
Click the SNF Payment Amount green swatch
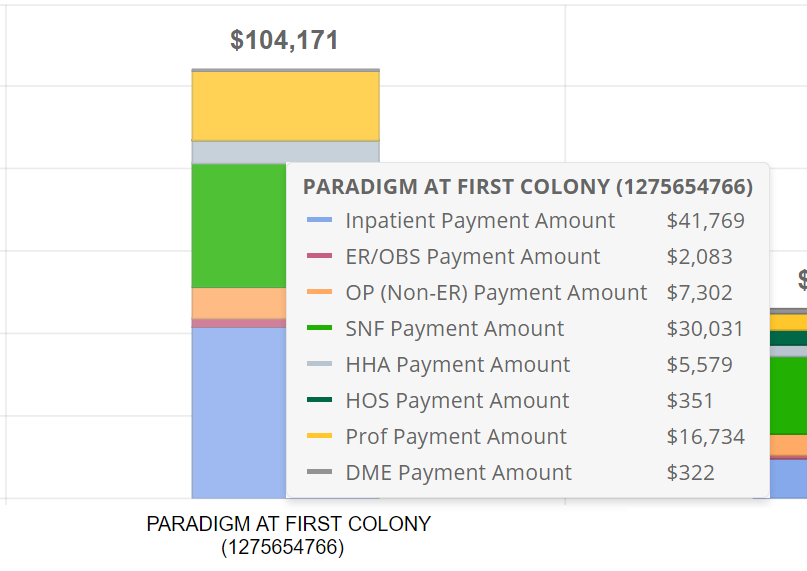319,328
